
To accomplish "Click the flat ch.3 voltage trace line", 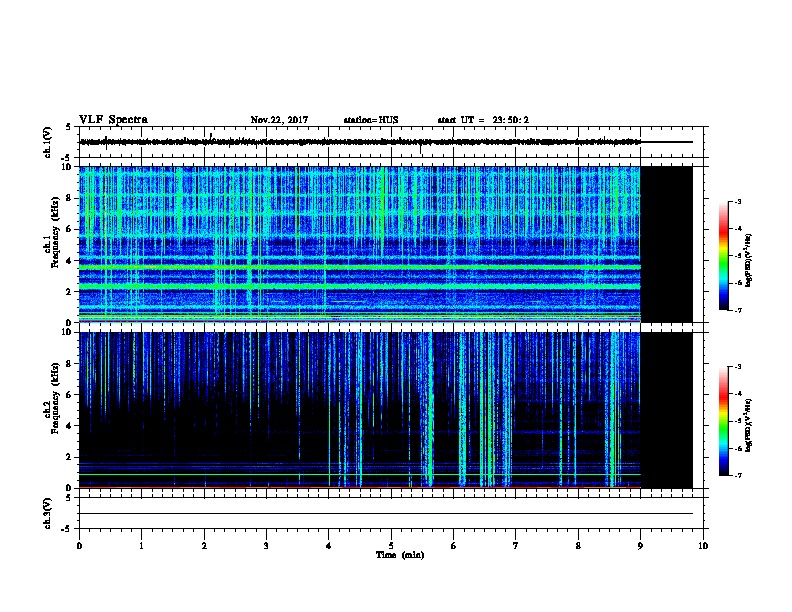I will tap(386, 514).
